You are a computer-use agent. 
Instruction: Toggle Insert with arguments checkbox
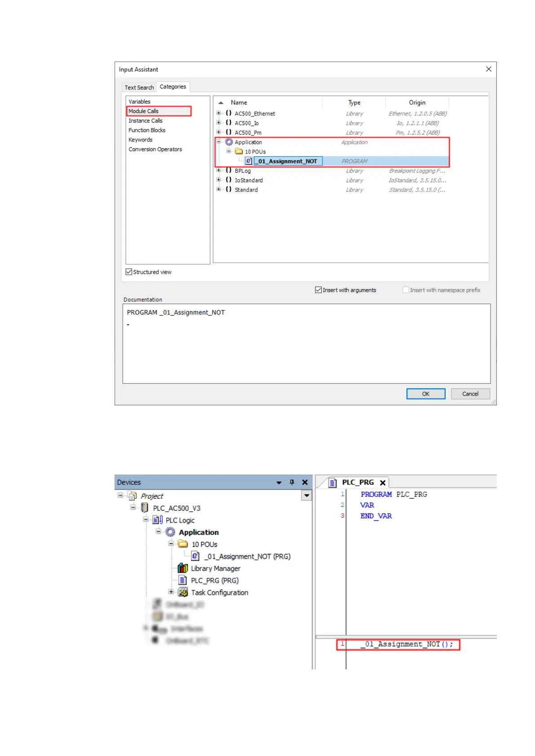click(318, 290)
